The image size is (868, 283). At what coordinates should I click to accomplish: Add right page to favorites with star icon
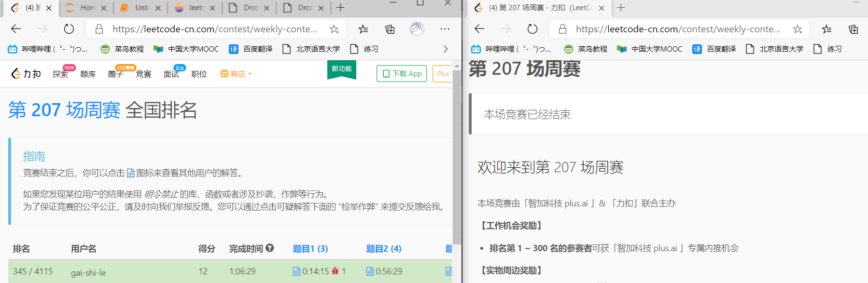click(x=798, y=29)
